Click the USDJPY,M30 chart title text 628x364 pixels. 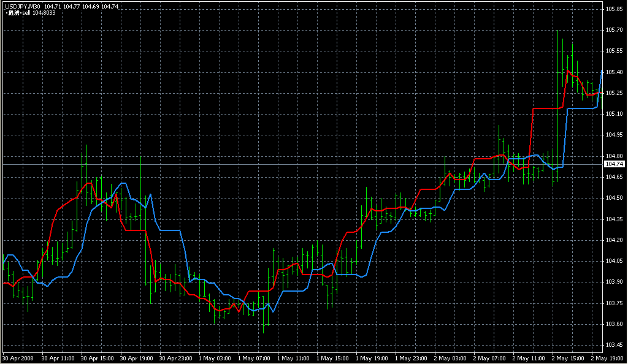[21, 6]
